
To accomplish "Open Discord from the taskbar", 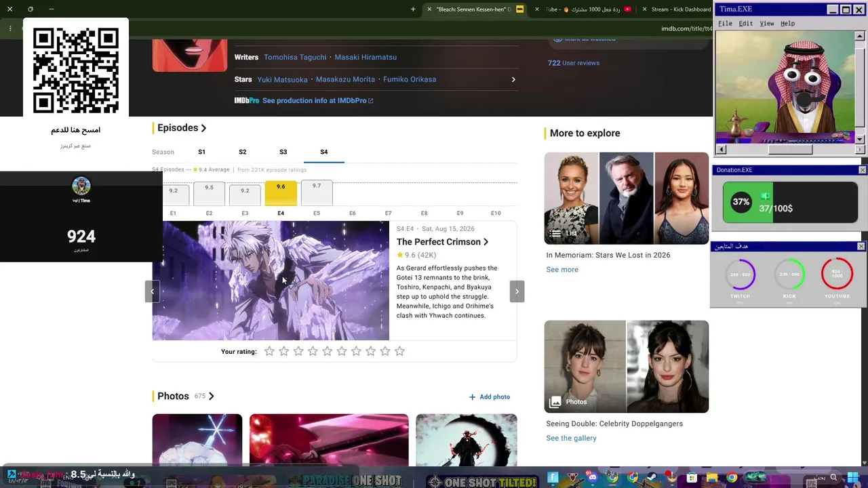I will click(593, 478).
